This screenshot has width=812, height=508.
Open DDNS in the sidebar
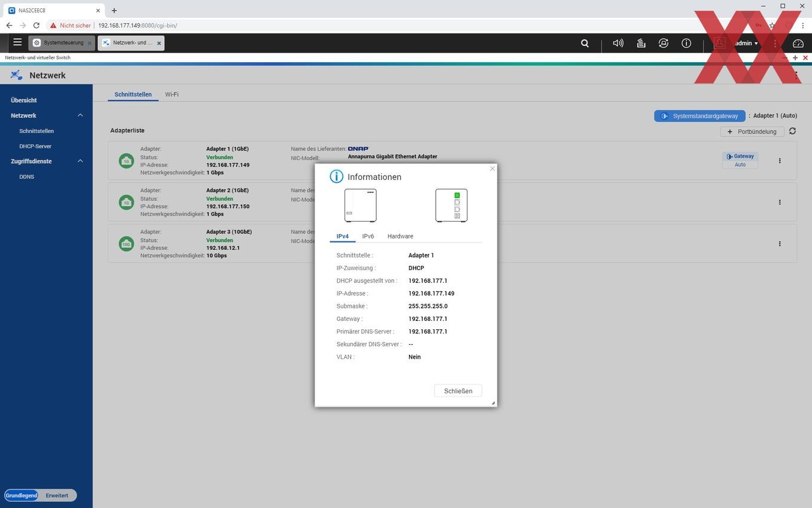[x=27, y=177]
